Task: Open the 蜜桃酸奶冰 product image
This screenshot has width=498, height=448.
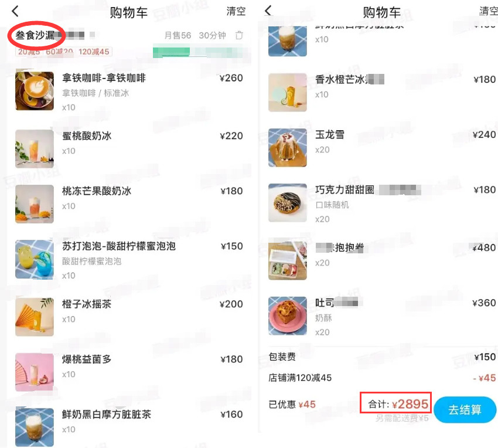Action: pyautogui.click(x=35, y=149)
